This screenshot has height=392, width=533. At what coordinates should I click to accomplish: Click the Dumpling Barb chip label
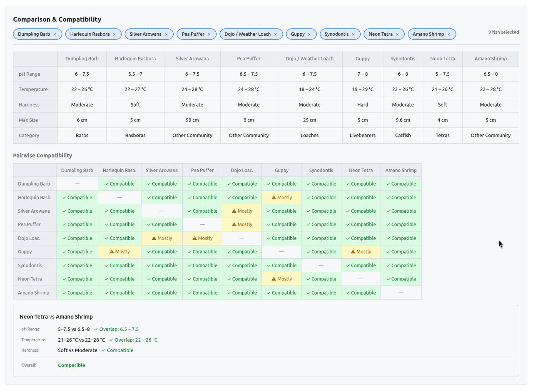(x=34, y=34)
